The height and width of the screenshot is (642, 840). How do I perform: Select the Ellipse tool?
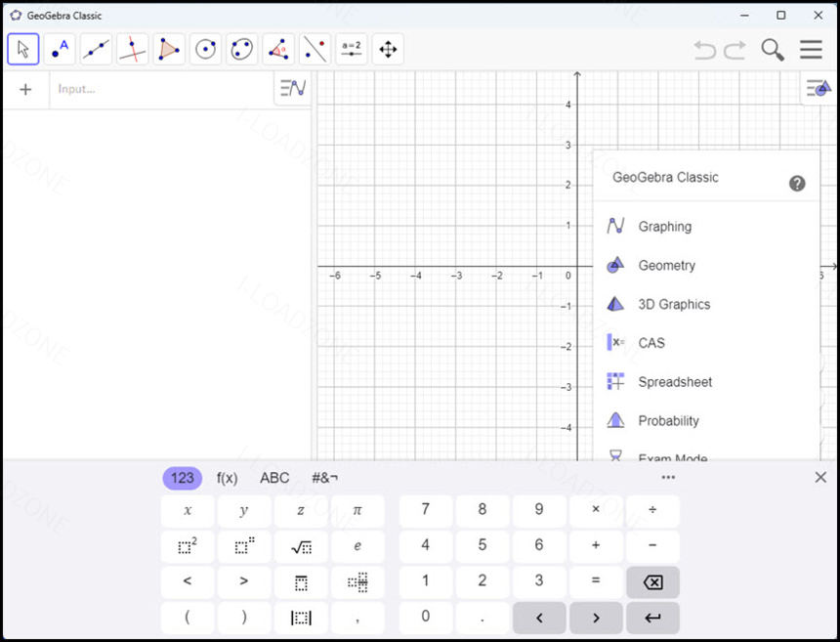point(241,49)
